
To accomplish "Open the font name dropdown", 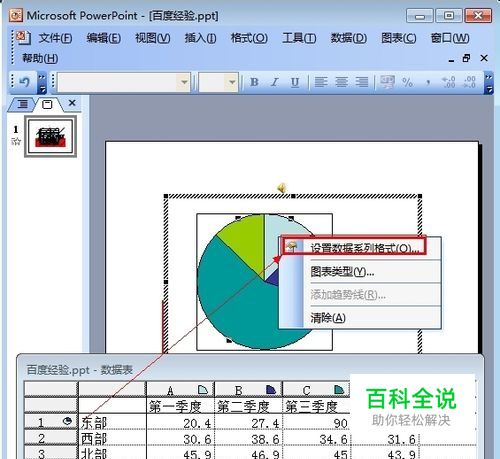I will (184, 82).
